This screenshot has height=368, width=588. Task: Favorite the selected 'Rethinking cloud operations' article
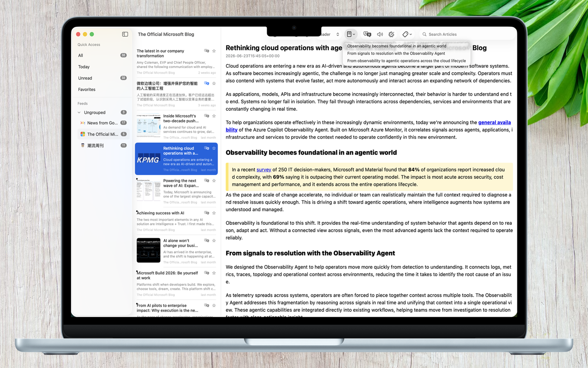pos(214,148)
